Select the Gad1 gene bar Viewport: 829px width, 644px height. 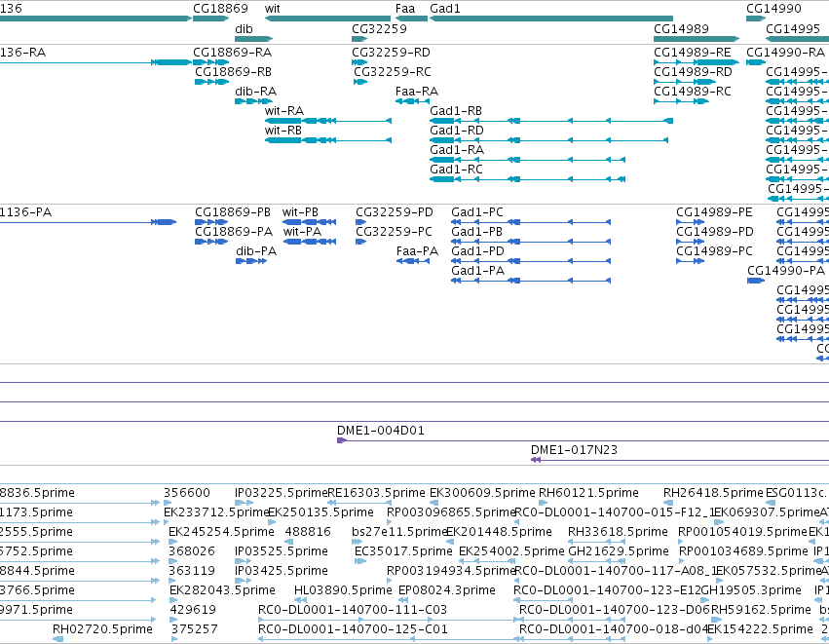click(551, 19)
